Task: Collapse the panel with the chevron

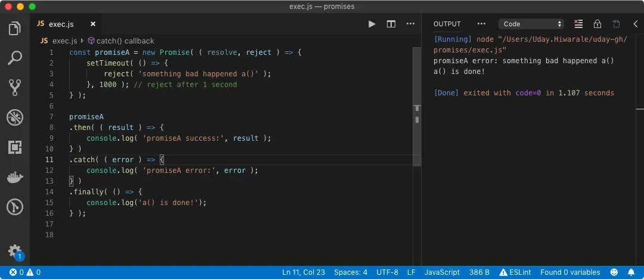Action: click(635, 24)
